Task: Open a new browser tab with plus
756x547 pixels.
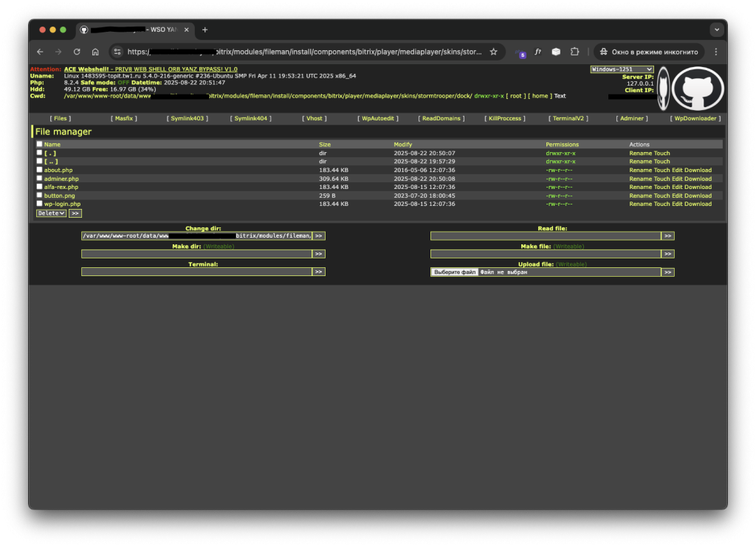Action: coord(205,30)
